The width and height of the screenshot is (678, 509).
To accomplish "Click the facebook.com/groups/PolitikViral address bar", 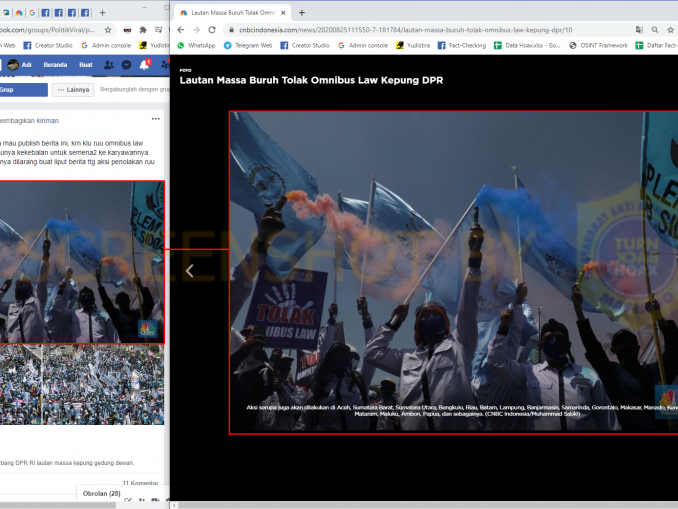I will [48, 30].
